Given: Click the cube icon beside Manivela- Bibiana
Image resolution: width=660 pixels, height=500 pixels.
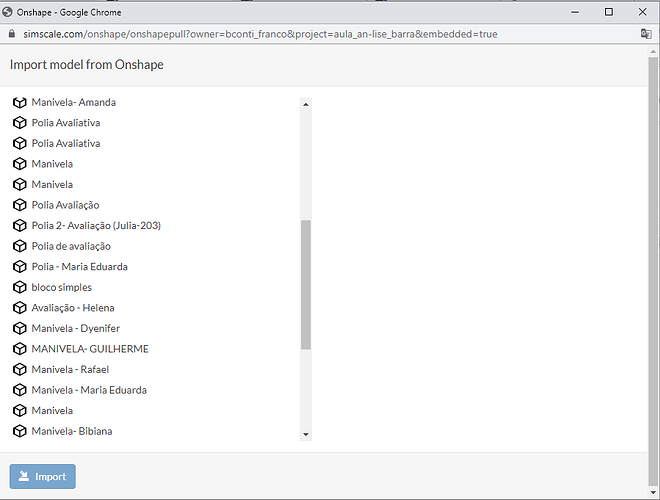Looking at the screenshot, I should 19,431.
